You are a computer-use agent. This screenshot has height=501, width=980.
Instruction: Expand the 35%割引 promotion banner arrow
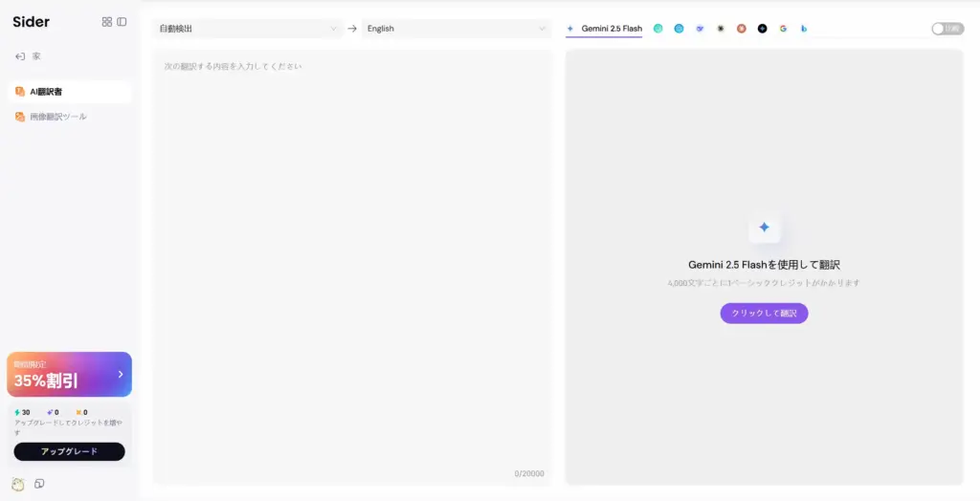(121, 374)
